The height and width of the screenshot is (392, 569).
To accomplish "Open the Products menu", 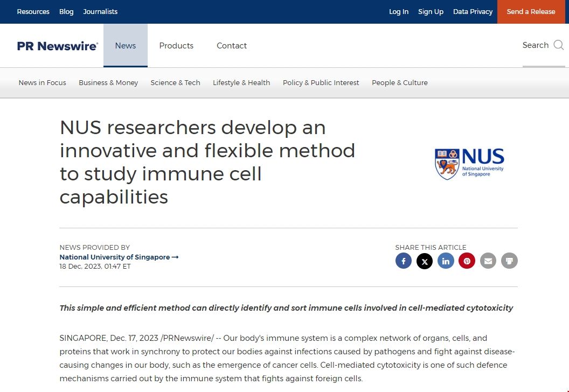I will click(176, 46).
